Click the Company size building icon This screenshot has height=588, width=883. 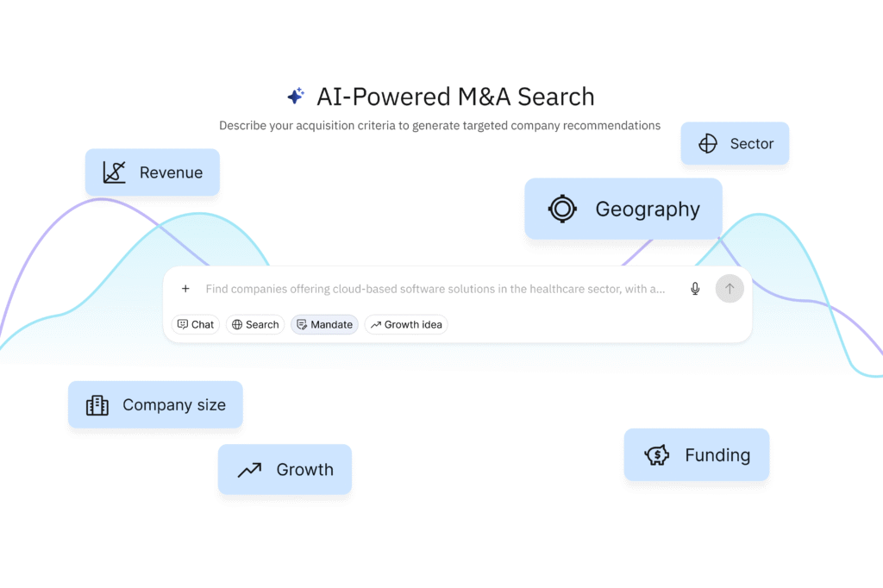click(x=97, y=404)
